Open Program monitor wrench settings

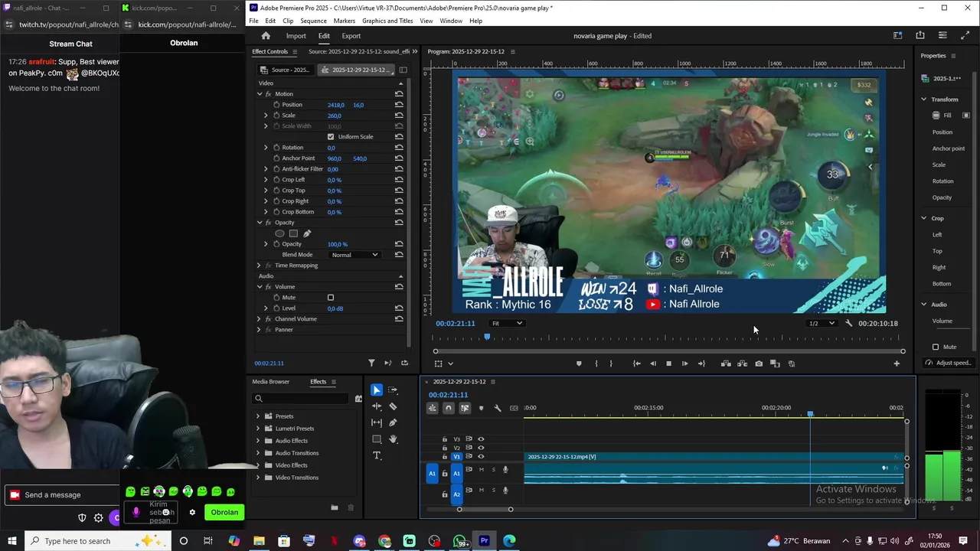point(848,323)
